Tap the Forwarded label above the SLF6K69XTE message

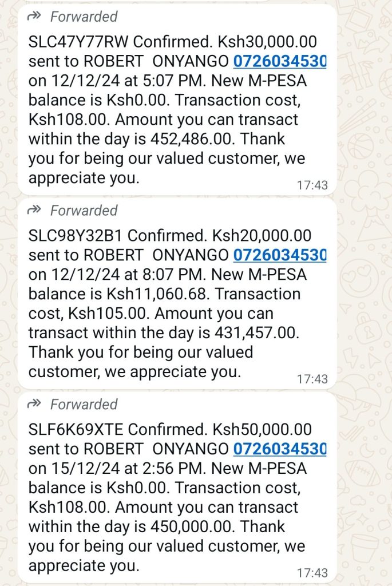point(84,404)
